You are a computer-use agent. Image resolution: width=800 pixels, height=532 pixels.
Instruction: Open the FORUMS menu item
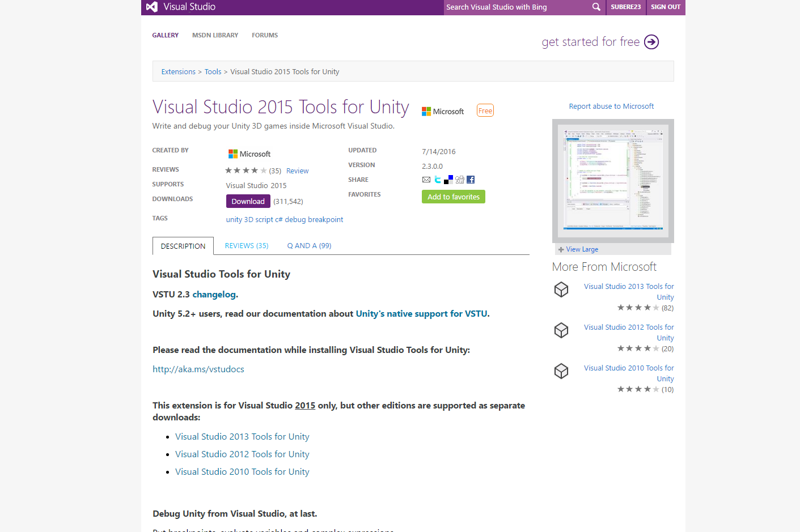coord(265,35)
